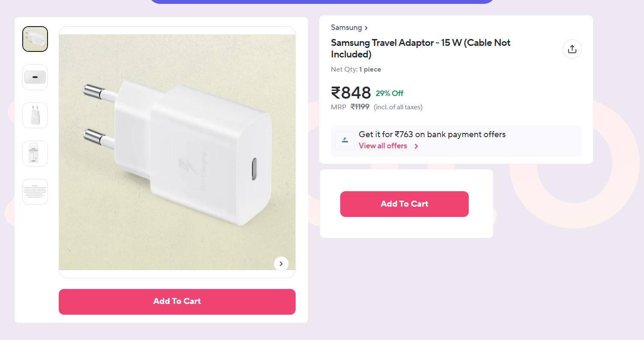Expand offers via arrow after View all offers
This screenshot has width=644, height=340.
coord(416,146)
